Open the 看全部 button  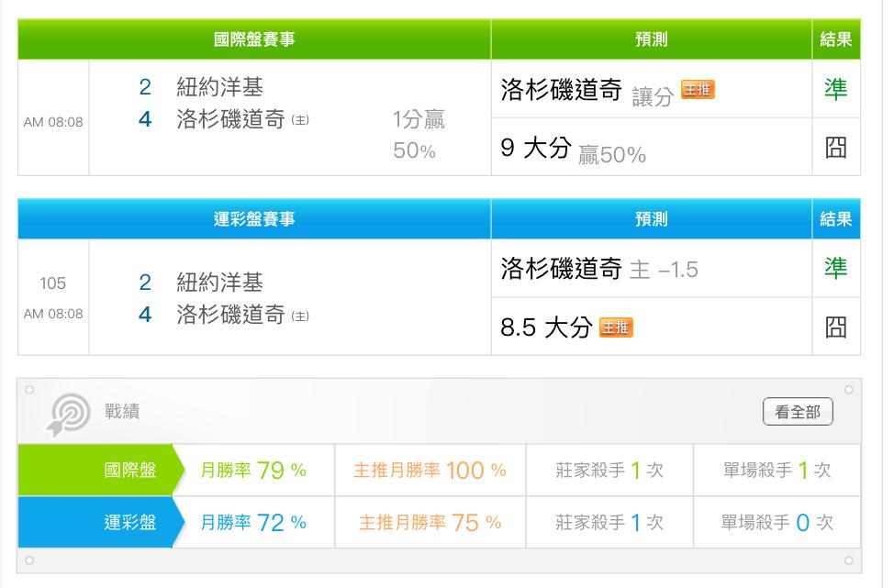click(798, 411)
